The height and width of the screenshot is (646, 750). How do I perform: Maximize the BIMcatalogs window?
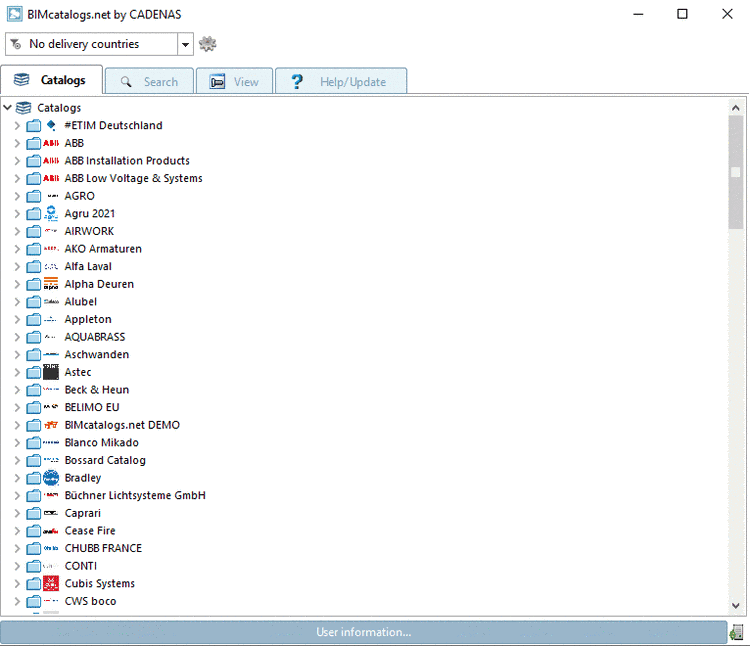coord(682,14)
